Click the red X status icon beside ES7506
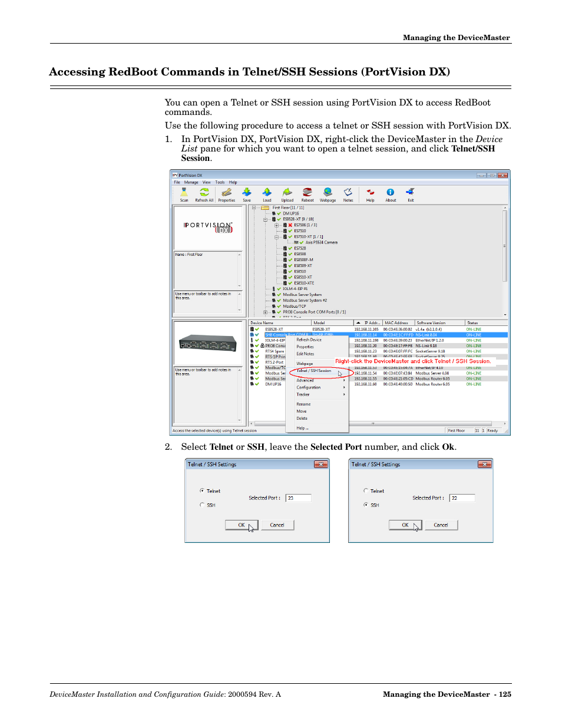Image resolution: width=562 pixels, height=728 pixels. [x=290, y=225]
